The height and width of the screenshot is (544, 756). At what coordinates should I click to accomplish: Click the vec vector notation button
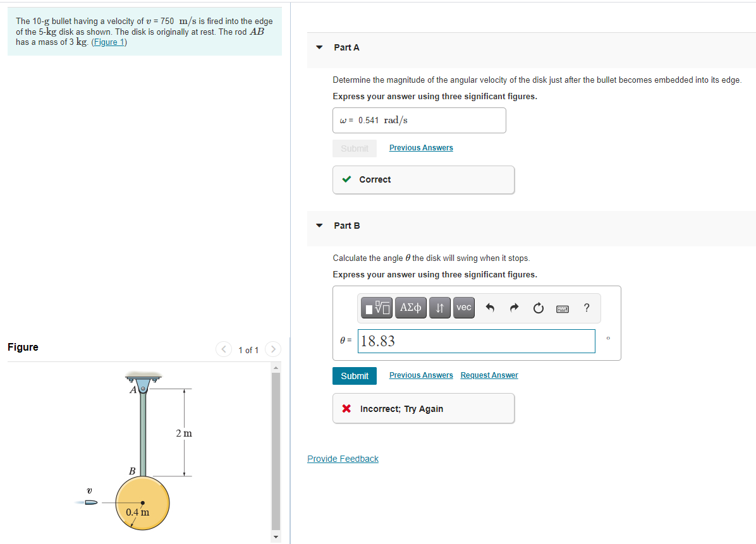tap(463, 308)
